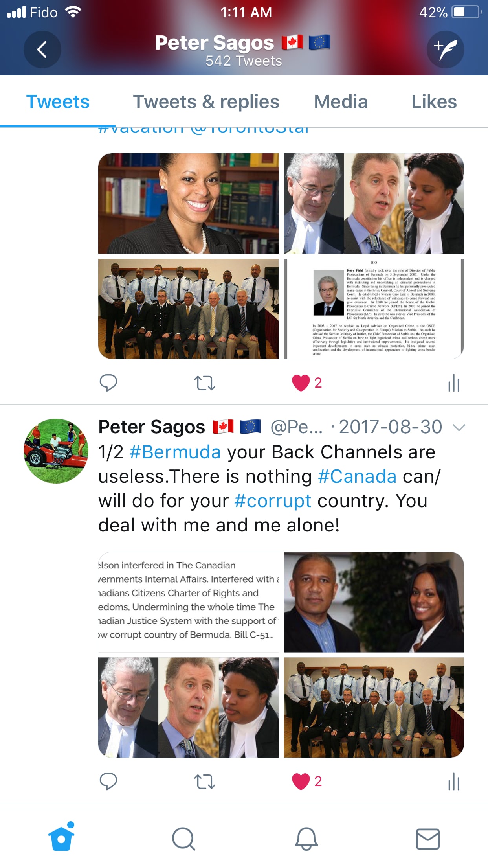Open the Likes tab
The image size is (488, 868).
(434, 102)
